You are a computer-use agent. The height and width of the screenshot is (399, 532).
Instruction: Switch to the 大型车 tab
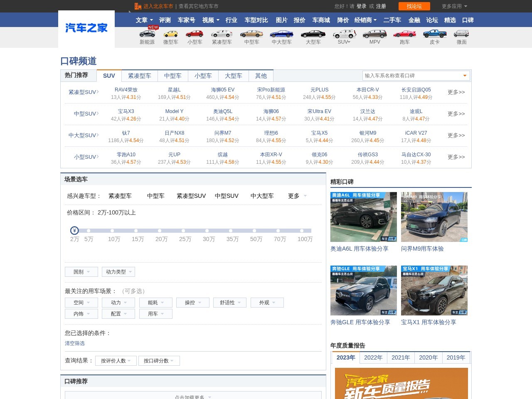234,76
